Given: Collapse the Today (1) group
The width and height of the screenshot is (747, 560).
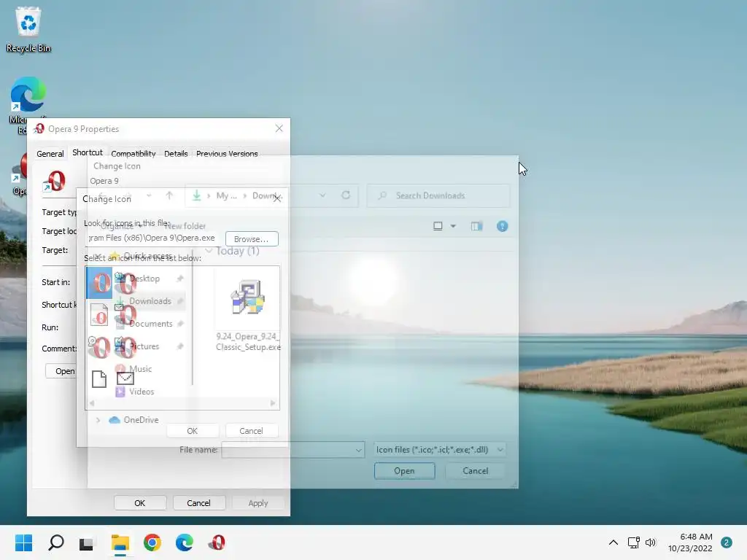Looking at the screenshot, I should pyautogui.click(x=209, y=251).
